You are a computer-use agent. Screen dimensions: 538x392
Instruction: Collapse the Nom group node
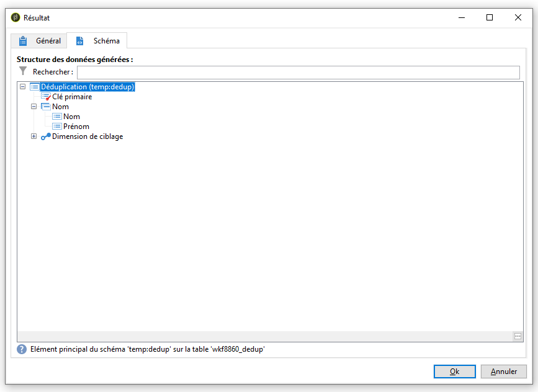(x=34, y=107)
